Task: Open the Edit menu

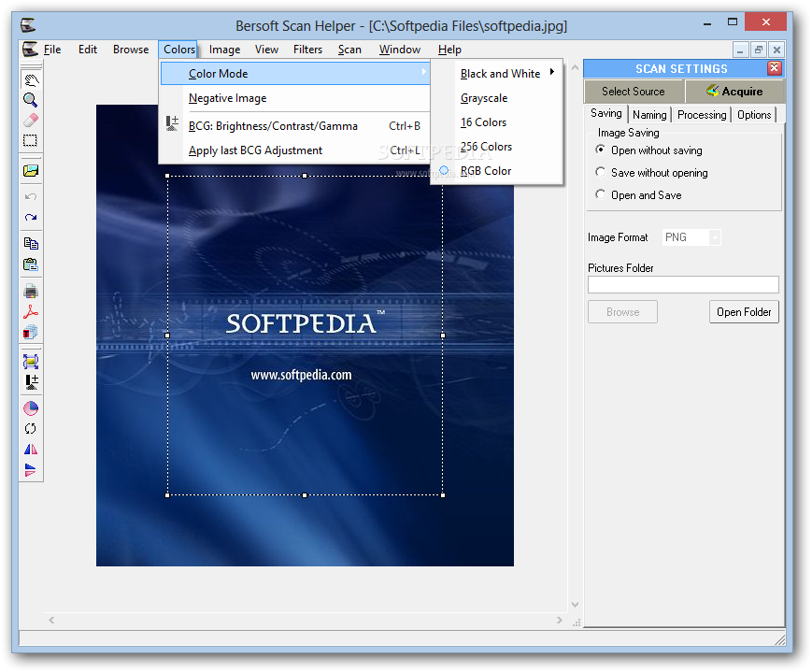Action: coord(88,50)
